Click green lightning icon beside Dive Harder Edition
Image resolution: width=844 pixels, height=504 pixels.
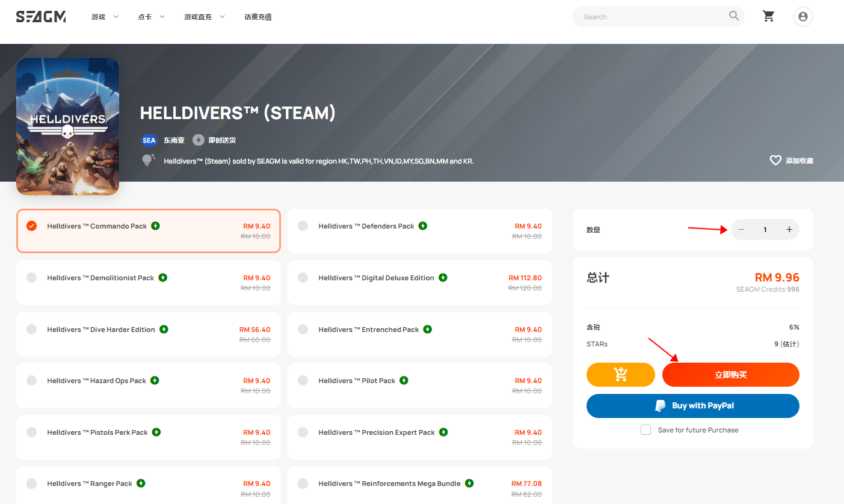click(164, 330)
